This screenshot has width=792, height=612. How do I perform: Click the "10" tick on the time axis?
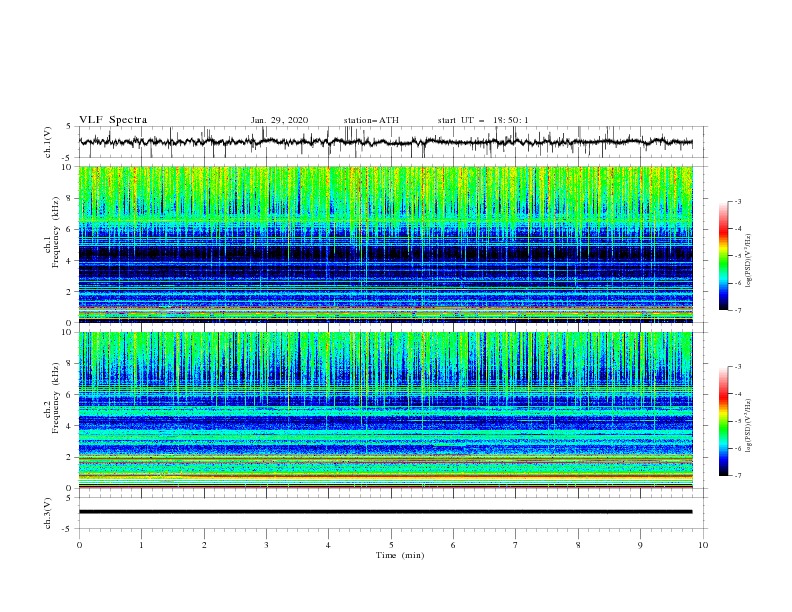tap(703, 545)
